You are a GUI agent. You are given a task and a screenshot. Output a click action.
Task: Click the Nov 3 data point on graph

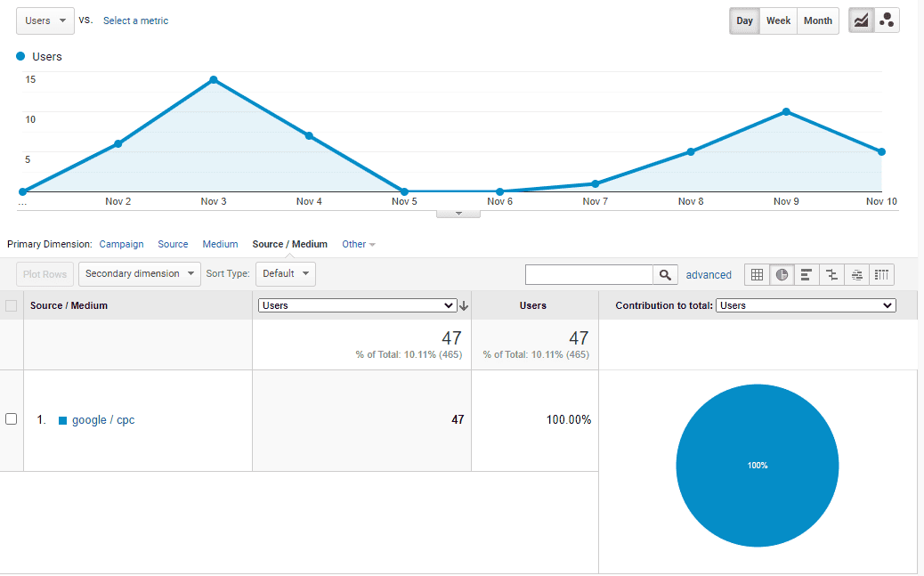(x=214, y=80)
